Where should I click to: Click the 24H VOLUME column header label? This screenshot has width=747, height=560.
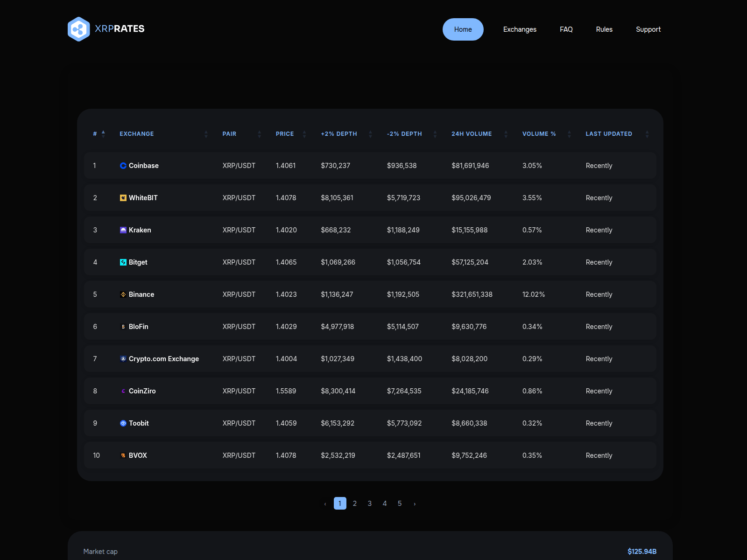click(x=472, y=134)
